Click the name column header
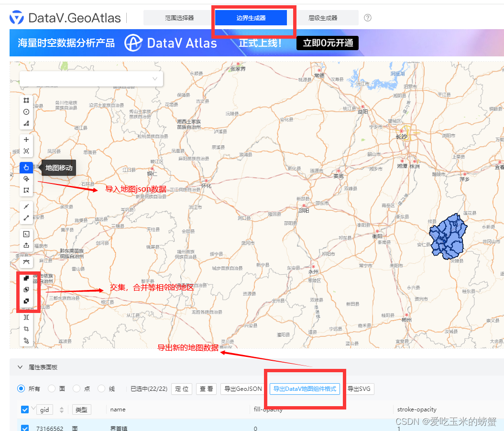Screen dimensions: 504x431 pyautogui.click(x=118, y=409)
